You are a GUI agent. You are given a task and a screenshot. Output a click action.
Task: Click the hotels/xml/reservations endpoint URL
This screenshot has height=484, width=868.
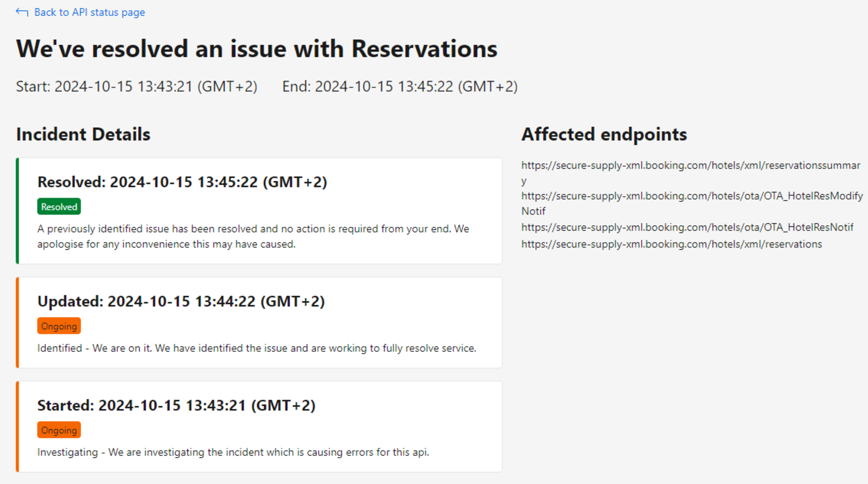point(672,244)
